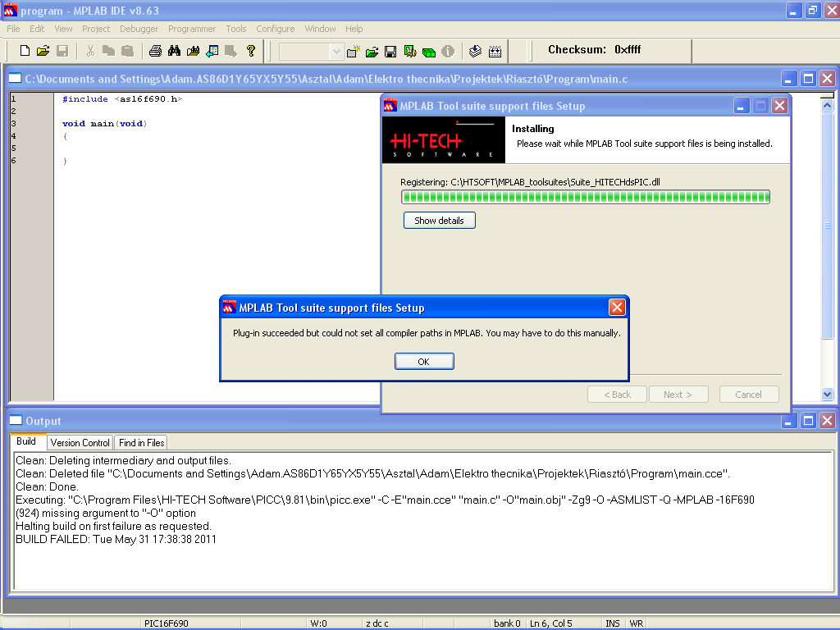The image size is (840, 630).
Task: Click PIC16F690 in the status bar
Action: click(166, 623)
